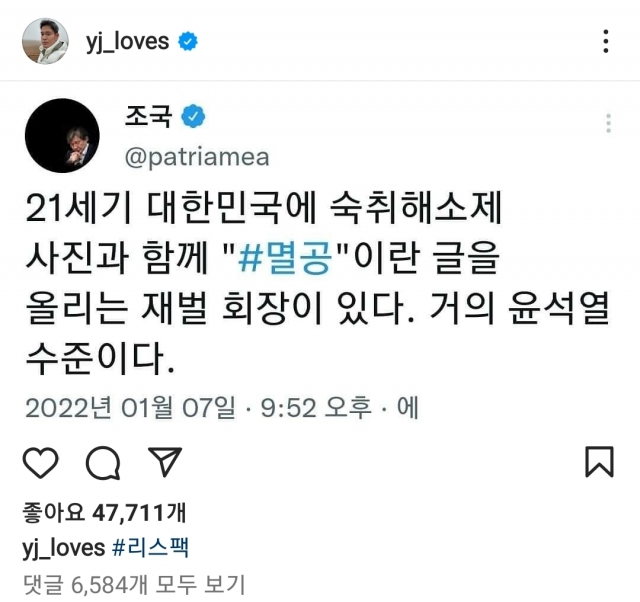Click the tweet timestamp 2022년 01월 07일
Viewport: 640px width, 602px height.
131,407
